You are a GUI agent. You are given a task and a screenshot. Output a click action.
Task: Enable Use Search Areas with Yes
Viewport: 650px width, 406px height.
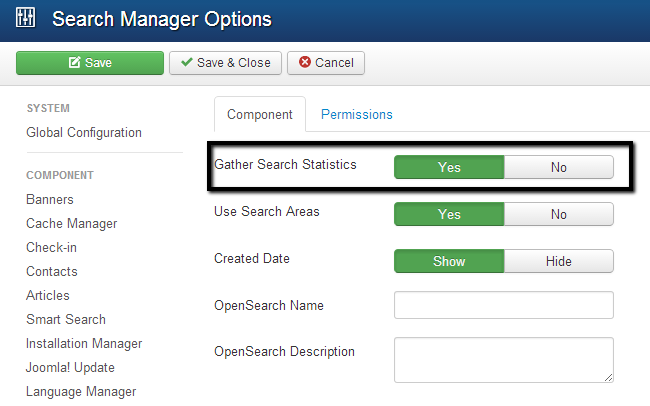point(449,214)
